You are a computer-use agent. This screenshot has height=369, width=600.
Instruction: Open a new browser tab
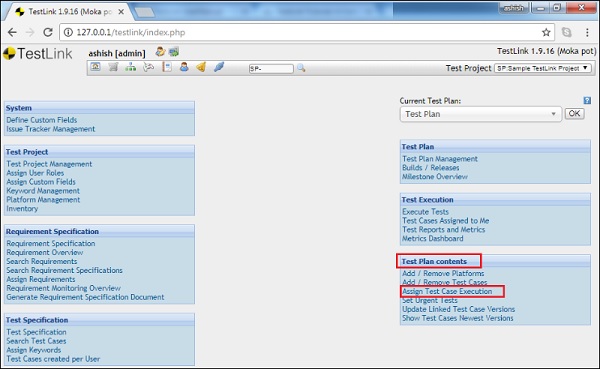click(145, 12)
